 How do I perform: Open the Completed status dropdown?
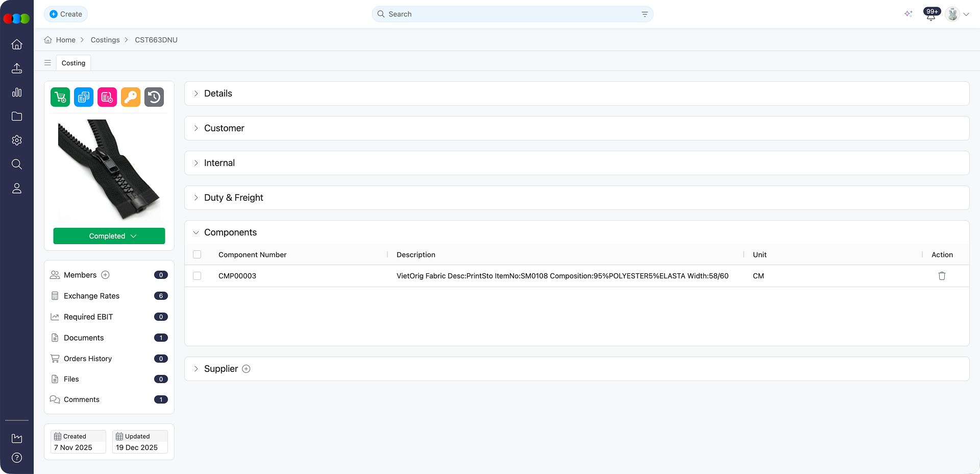(x=109, y=236)
